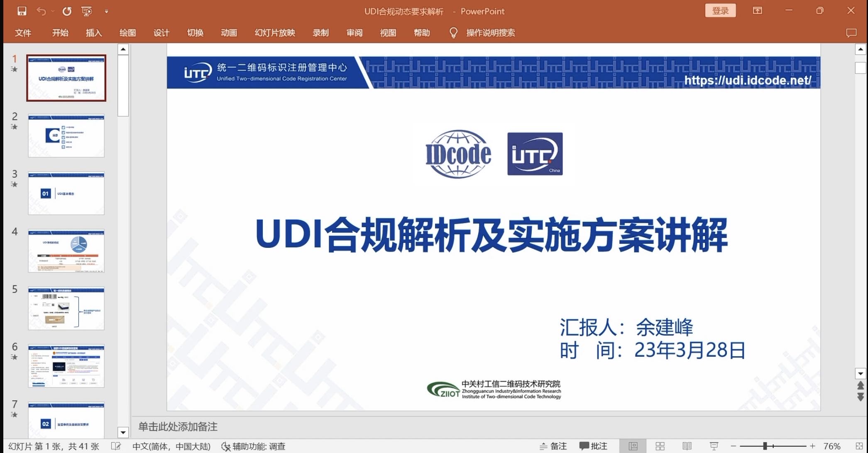Click thumbnail pane scroll down arrow

(123, 432)
